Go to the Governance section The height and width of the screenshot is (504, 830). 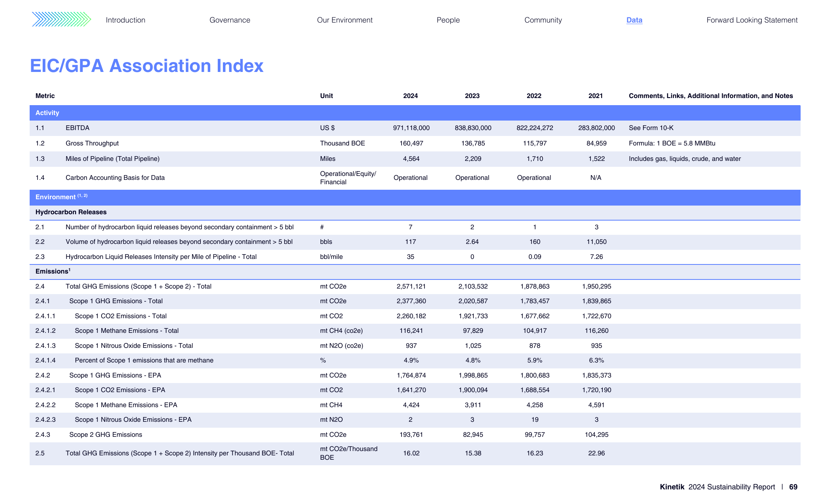[x=230, y=20]
